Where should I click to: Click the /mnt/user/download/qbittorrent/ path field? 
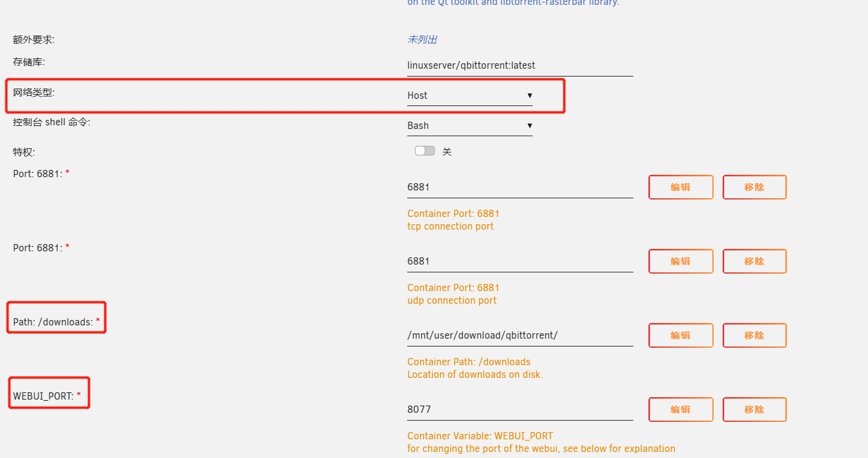click(x=519, y=335)
